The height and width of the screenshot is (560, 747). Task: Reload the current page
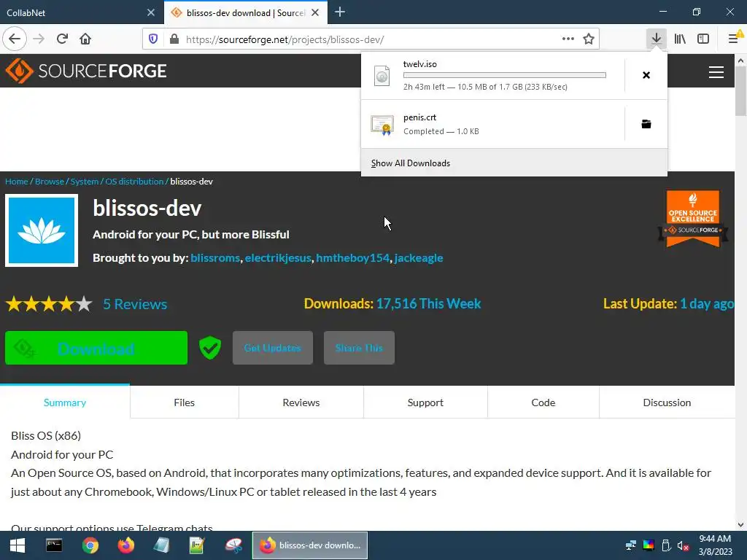click(62, 39)
